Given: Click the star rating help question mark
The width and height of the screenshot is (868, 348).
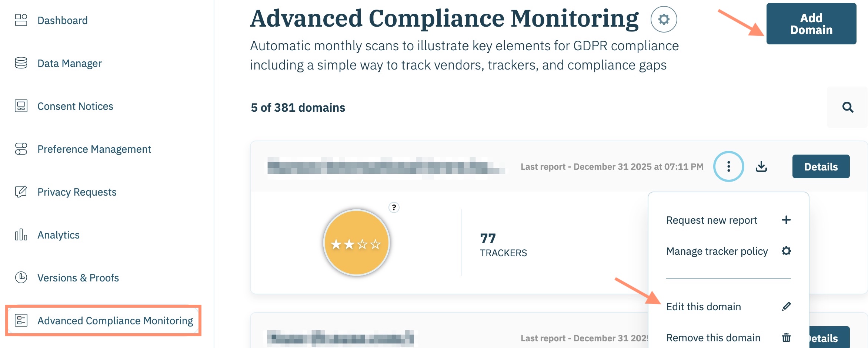Looking at the screenshot, I should (x=394, y=207).
